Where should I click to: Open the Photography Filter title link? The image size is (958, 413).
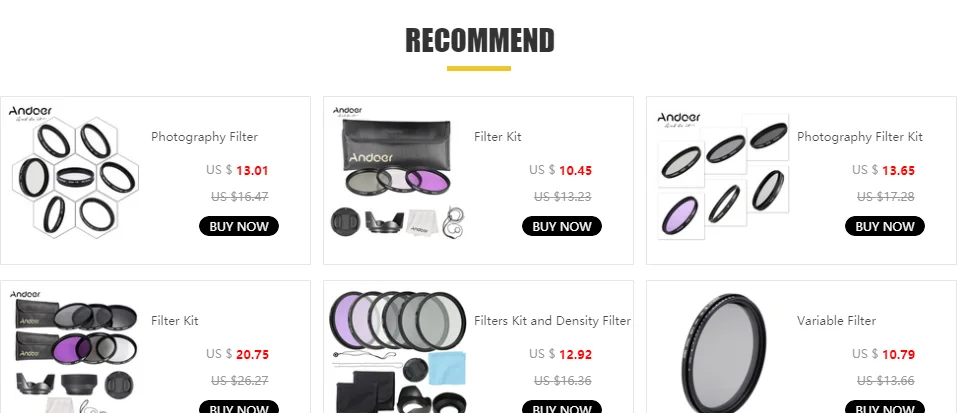click(x=205, y=137)
